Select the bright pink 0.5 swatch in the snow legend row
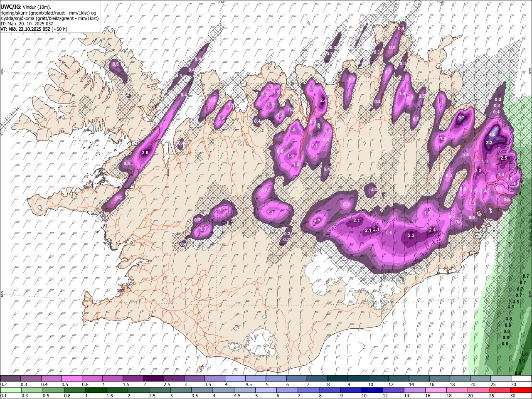 (71, 379)
